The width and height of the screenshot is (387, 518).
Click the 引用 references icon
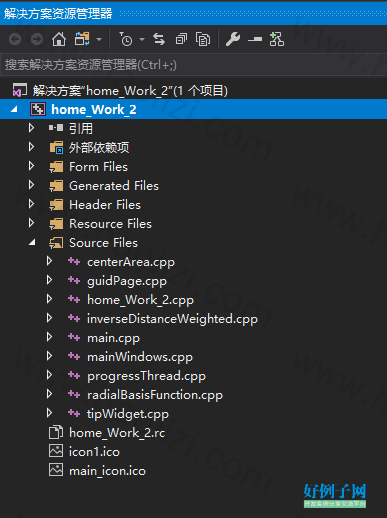(x=56, y=128)
